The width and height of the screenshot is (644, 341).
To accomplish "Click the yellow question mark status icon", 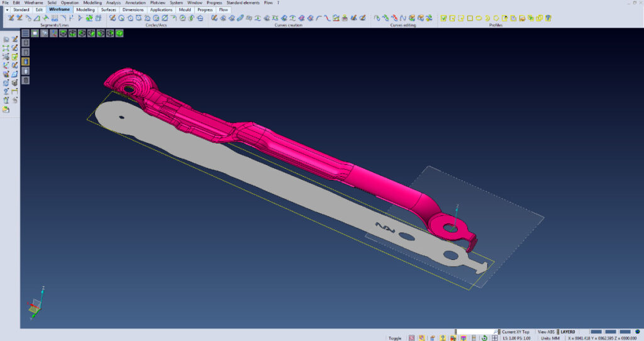I will coord(443,338).
